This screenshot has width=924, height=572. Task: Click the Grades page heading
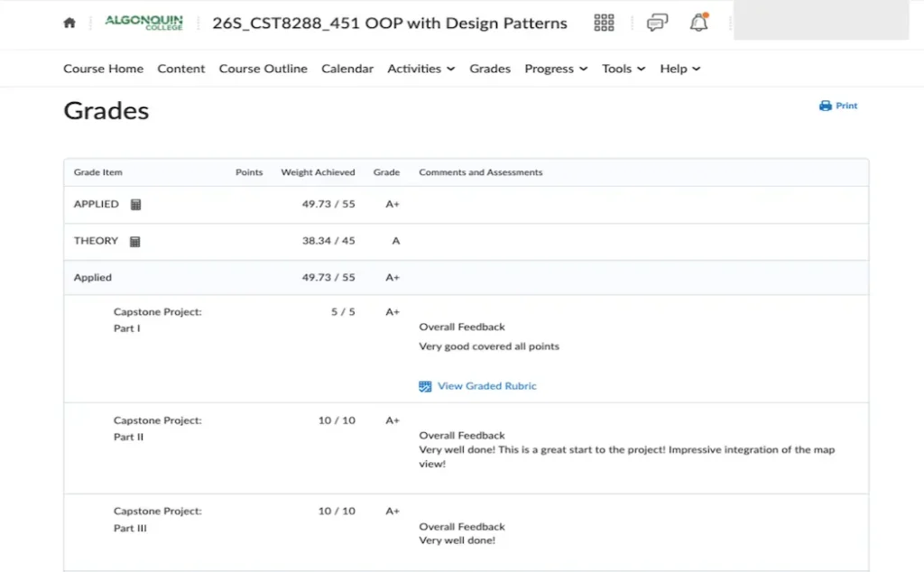[106, 111]
